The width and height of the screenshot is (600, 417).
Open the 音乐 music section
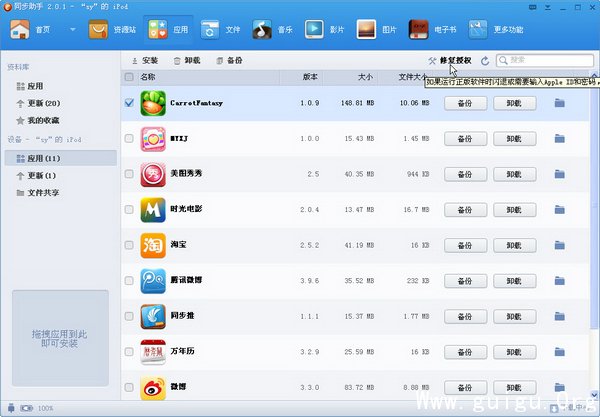click(272, 29)
